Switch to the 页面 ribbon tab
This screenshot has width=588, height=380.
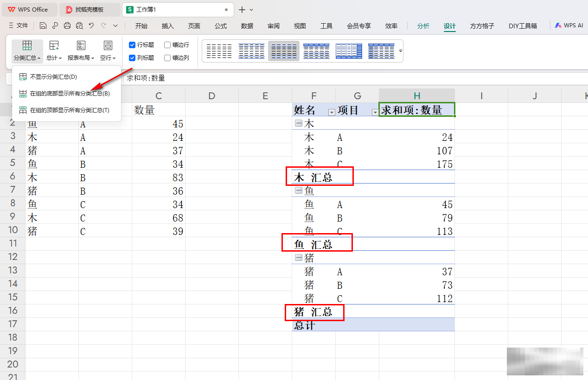194,26
